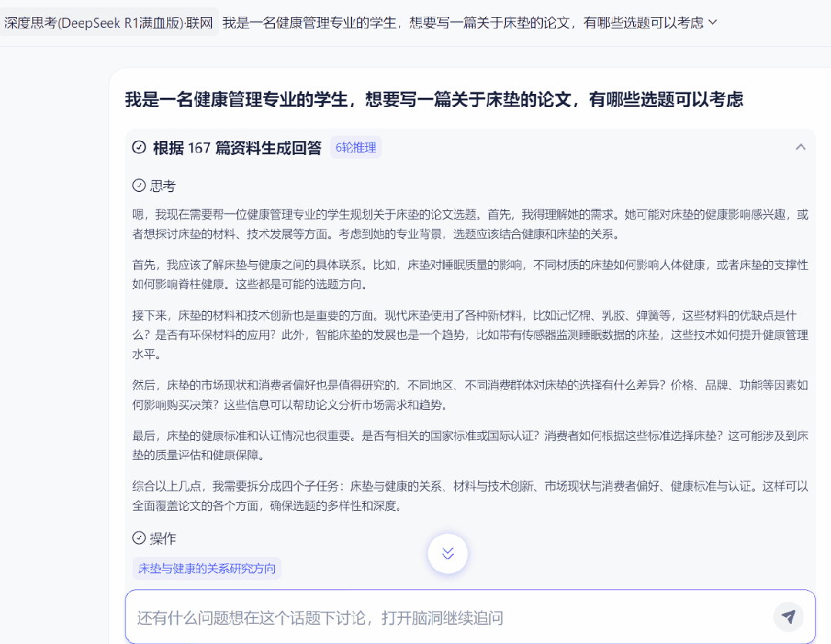Click the 思考 section label
This screenshot has height=644, width=831.
coord(163,186)
